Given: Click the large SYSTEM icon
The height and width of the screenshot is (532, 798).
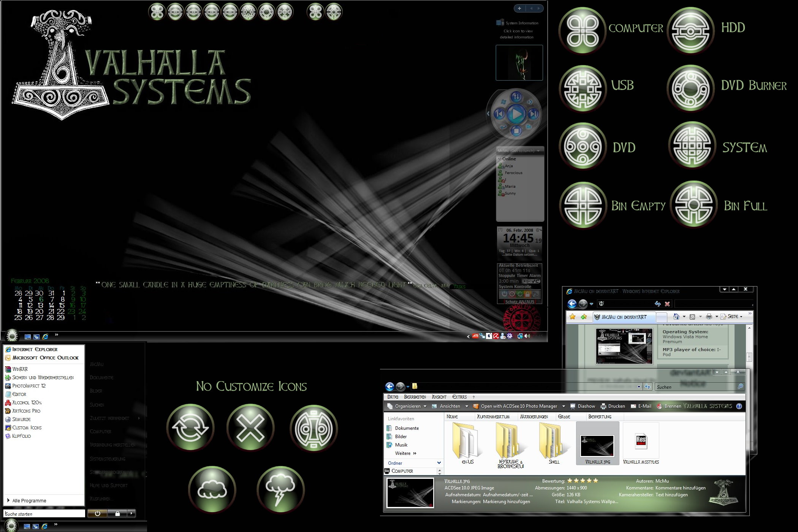Looking at the screenshot, I should click(692, 146).
